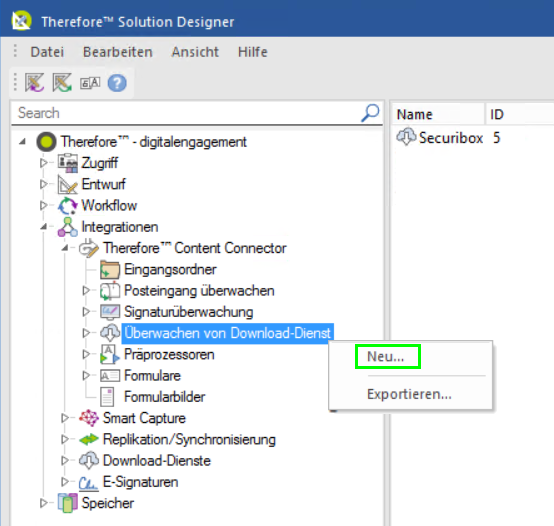Click the E-Signaturen signature icon
The height and width of the screenshot is (526, 554).
coord(88,483)
